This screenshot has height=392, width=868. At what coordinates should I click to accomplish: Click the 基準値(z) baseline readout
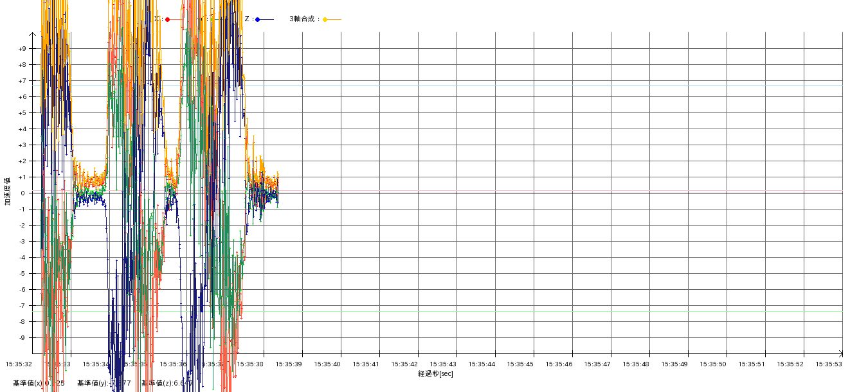click(x=167, y=383)
